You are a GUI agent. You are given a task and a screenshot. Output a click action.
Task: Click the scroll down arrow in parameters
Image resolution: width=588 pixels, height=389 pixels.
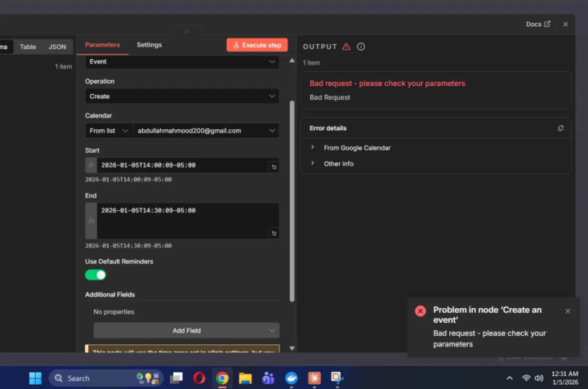tap(292, 348)
